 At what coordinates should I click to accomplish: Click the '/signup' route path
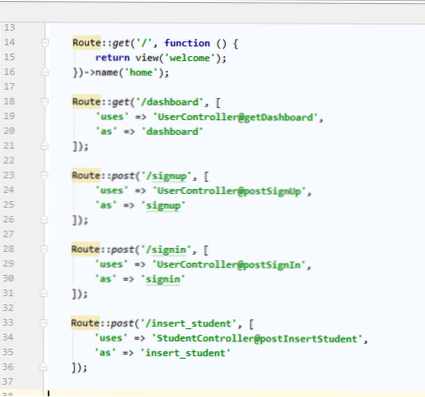click(x=166, y=176)
